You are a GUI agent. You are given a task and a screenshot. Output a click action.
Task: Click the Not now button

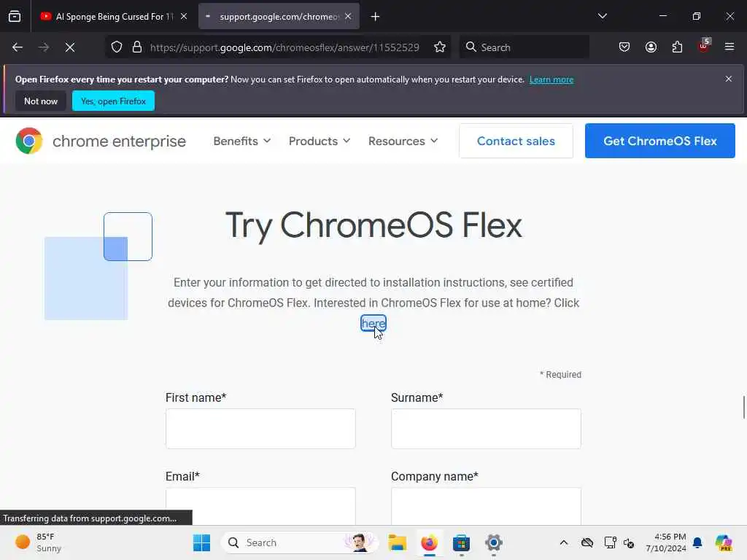(x=41, y=101)
